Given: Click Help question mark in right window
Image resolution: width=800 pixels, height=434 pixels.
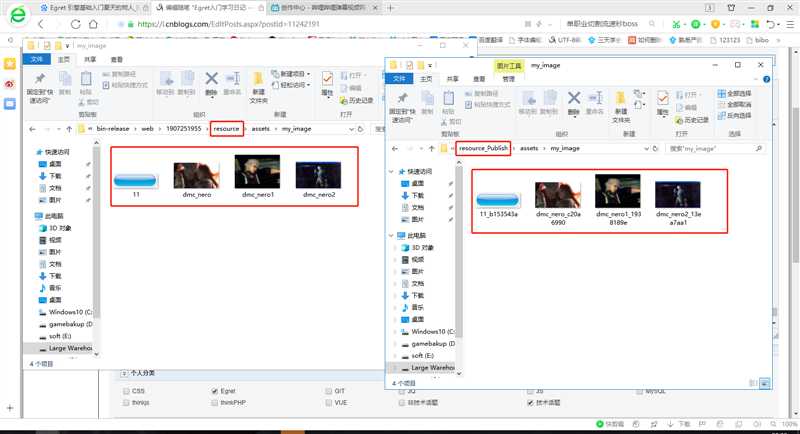Looking at the screenshot, I should pyautogui.click(x=766, y=79).
